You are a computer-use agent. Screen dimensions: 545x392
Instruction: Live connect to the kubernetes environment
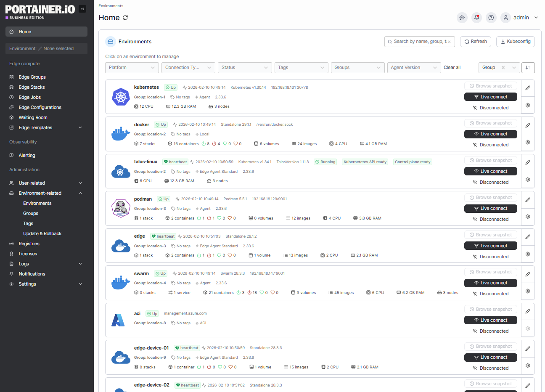pyautogui.click(x=490, y=97)
